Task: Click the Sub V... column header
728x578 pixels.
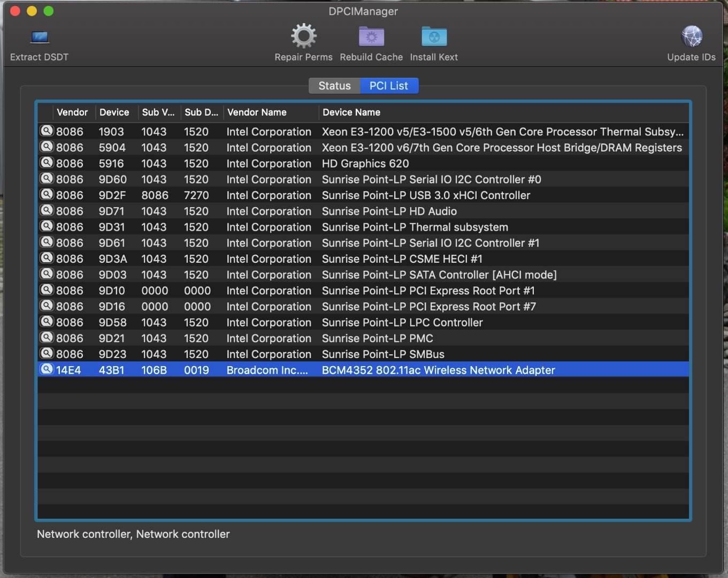Action: (158, 112)
